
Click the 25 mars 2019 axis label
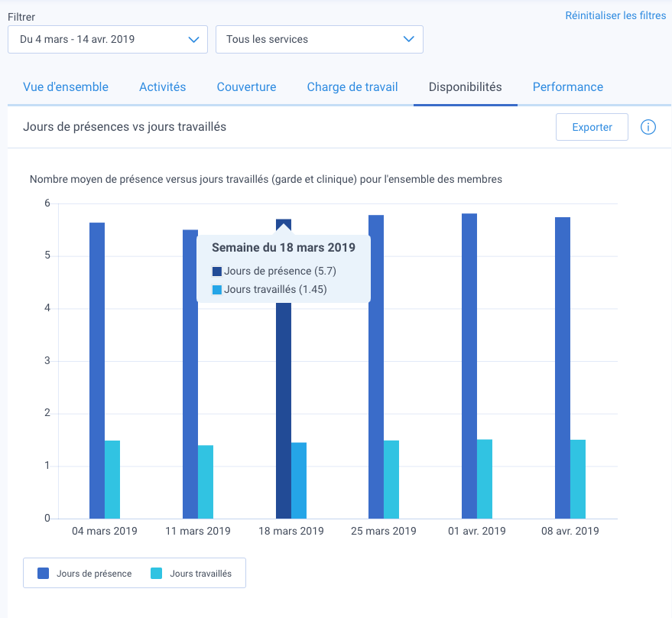pos(384,531)
